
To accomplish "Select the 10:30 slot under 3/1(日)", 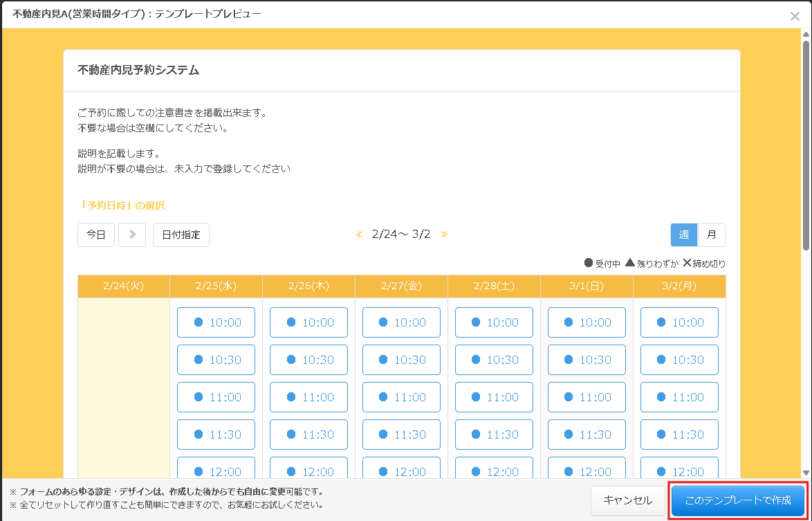I will point(587,359).
